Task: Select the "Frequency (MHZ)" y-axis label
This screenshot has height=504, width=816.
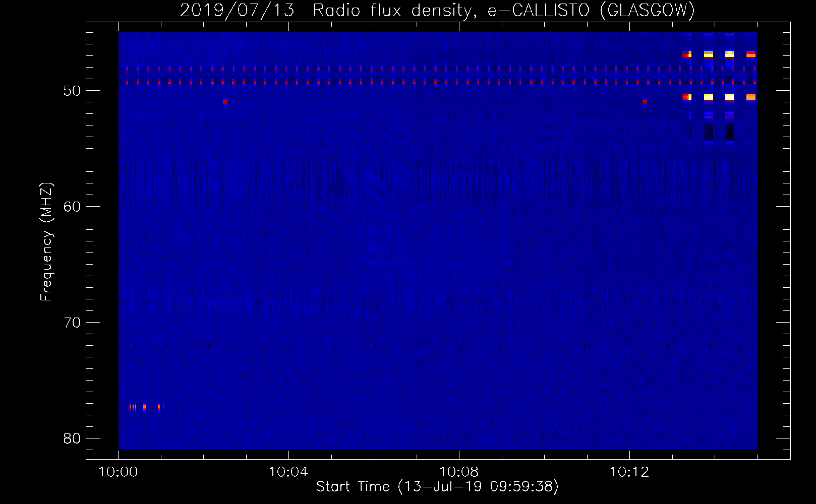Action: (46, 242)
